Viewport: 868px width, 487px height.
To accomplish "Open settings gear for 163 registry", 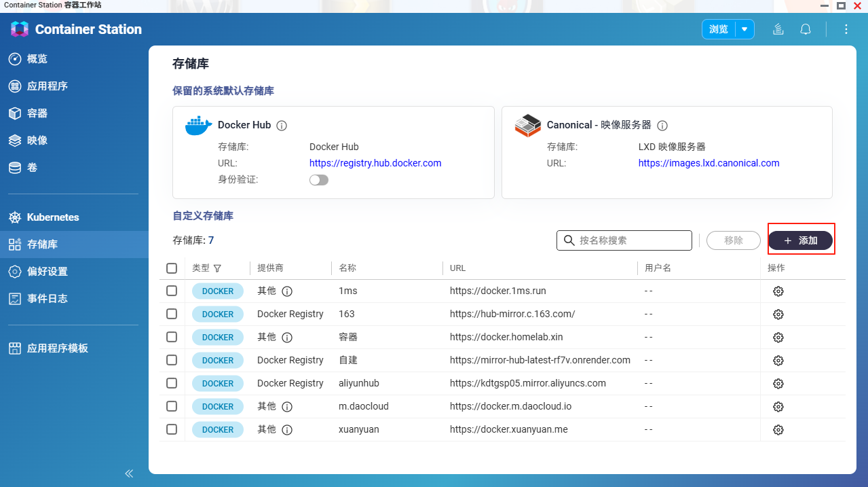I will pos(778,314).
